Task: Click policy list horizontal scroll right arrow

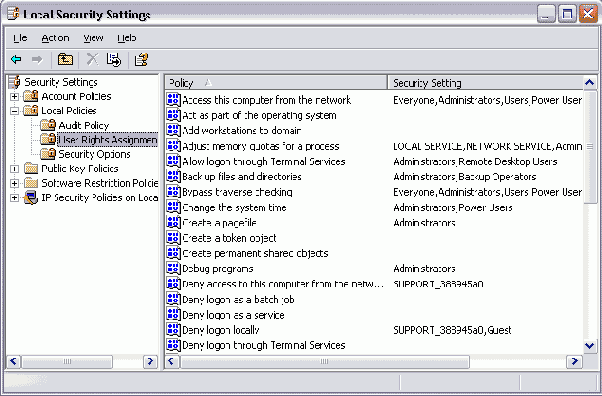Action: tap(575, 361)
